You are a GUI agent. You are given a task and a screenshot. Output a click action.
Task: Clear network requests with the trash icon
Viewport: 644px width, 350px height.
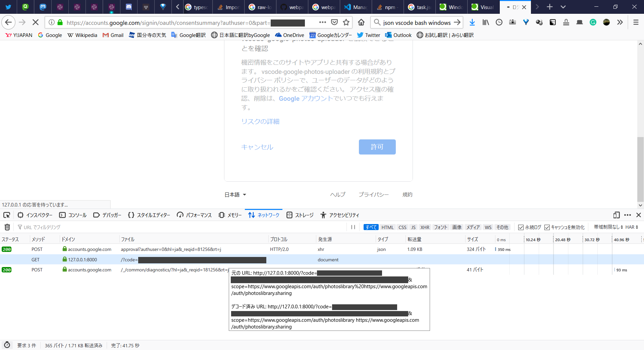7,227
